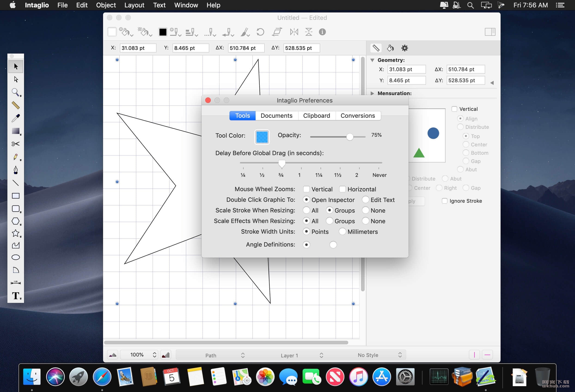Image resolution: width=575 pixels, height=392 pixels.
Task: Click the flip vertical toolbar icon
Action: click(309, 32)
